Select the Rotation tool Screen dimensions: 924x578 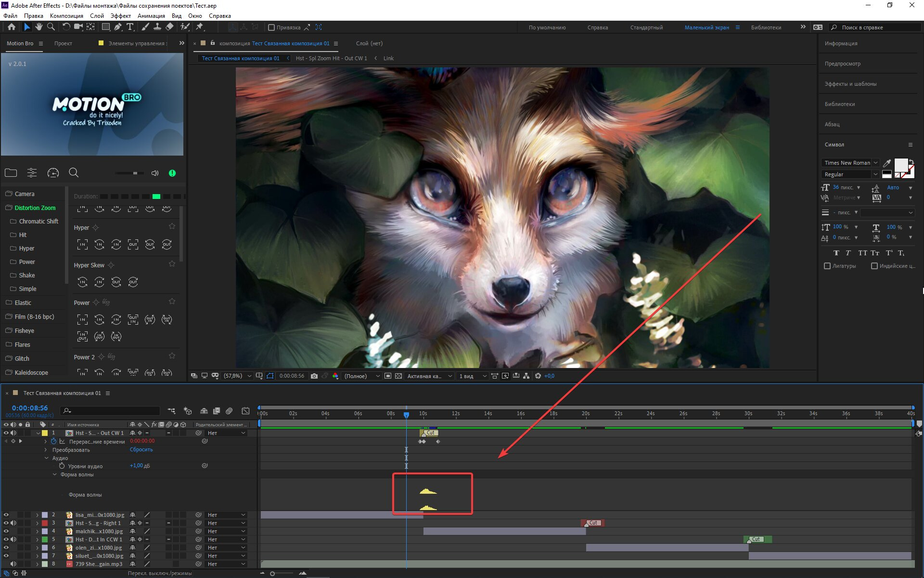pos(66,27)
